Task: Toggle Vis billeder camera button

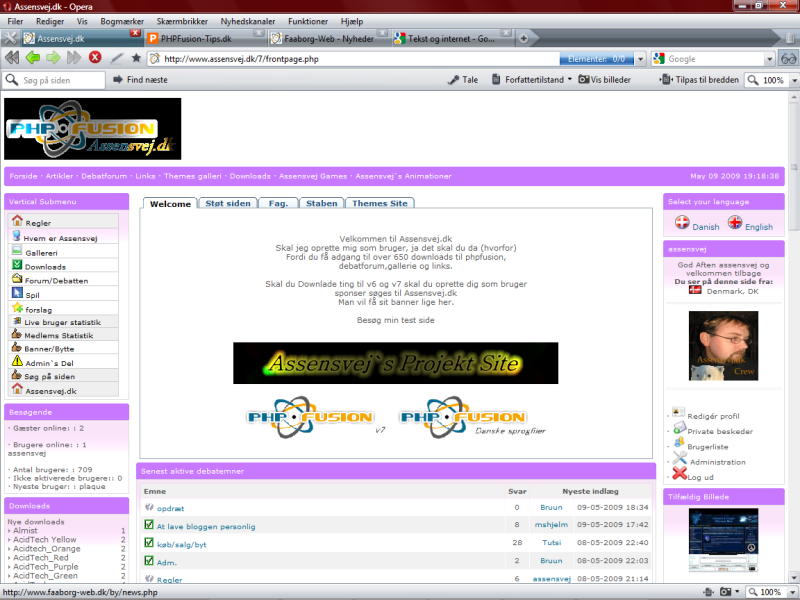Action: click(x=605, y=80)
